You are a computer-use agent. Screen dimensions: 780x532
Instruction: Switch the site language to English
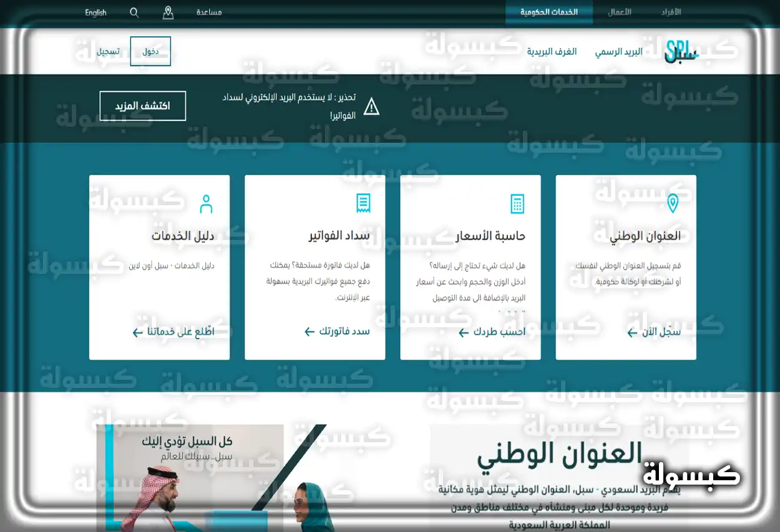point(95,12)
